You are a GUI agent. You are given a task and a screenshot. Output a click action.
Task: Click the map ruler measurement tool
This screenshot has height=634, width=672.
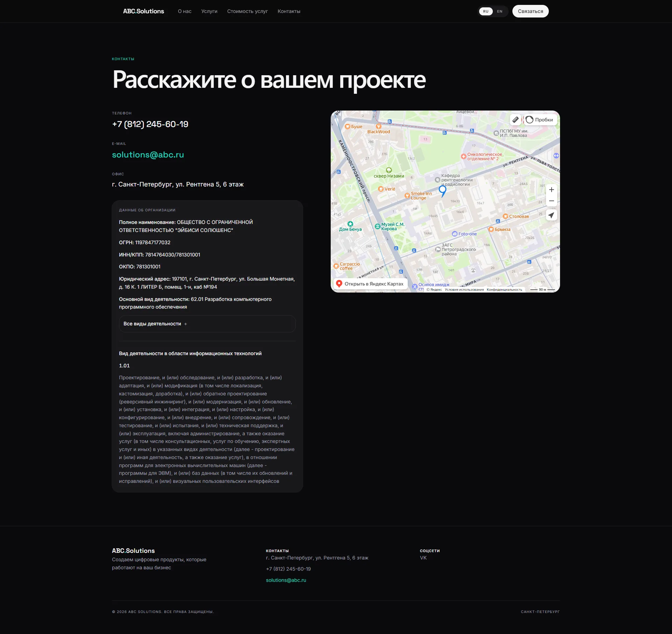click(515, 120)
